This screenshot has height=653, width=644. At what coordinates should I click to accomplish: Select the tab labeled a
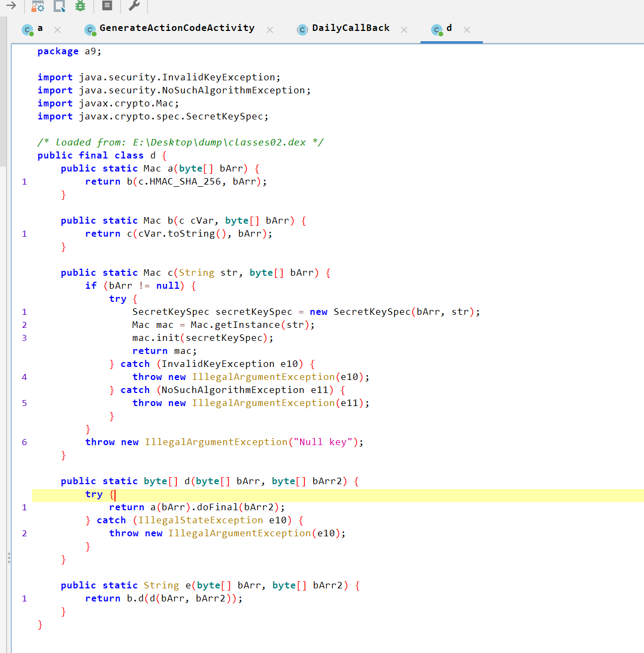tap(40, 28)
